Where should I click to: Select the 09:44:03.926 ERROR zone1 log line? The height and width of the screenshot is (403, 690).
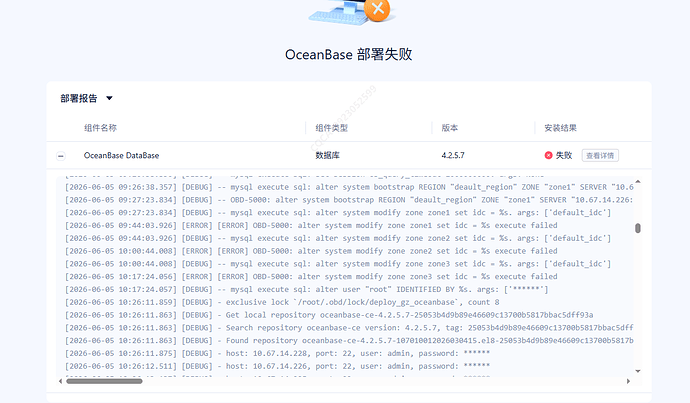click(x=311, y=225)
